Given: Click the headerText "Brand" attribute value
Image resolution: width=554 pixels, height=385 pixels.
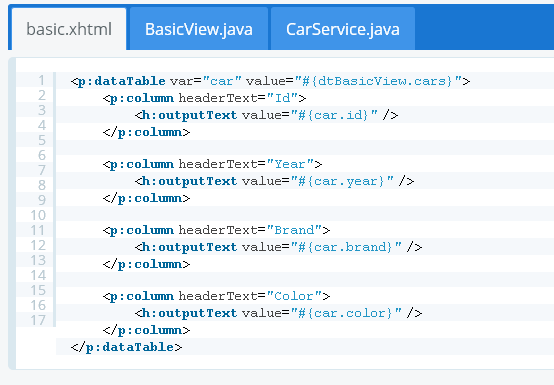Looking at the screenshot, I should 294,230.
